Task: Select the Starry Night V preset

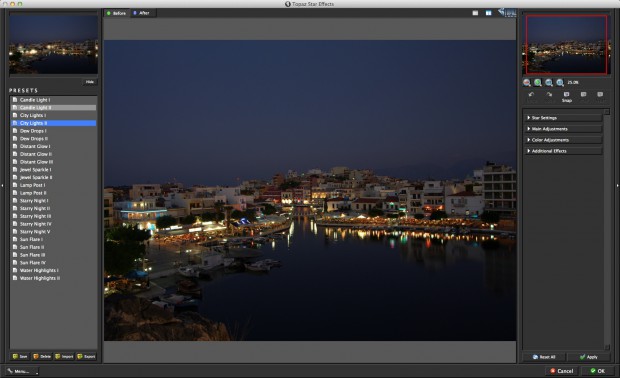Action: pos(53,232)
